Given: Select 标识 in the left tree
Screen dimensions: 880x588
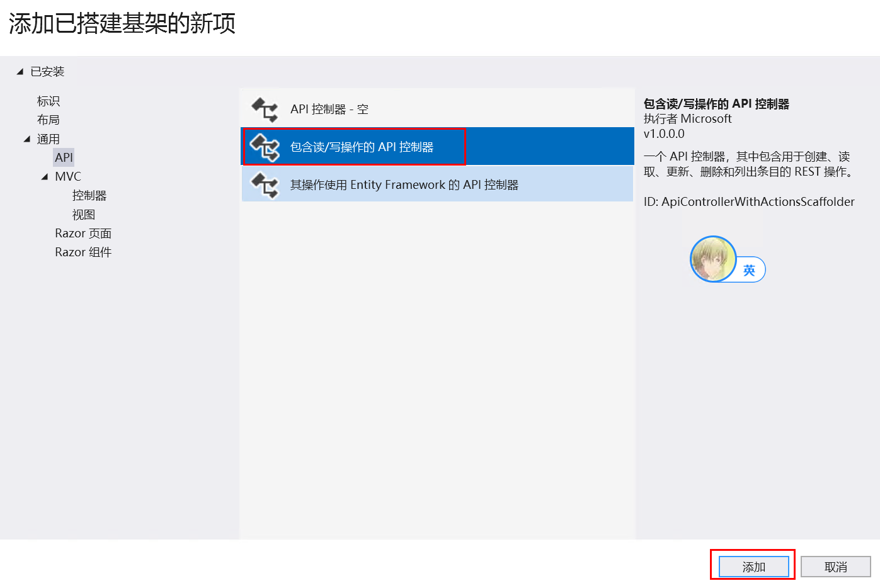Looking at the screenshot, I should (49, 101).
